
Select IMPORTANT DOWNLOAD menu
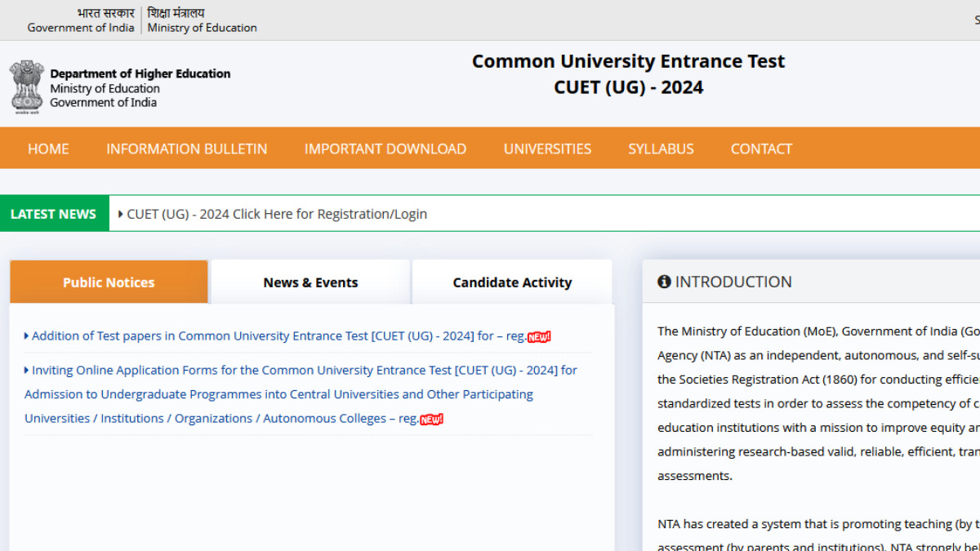tap(385, 149)
